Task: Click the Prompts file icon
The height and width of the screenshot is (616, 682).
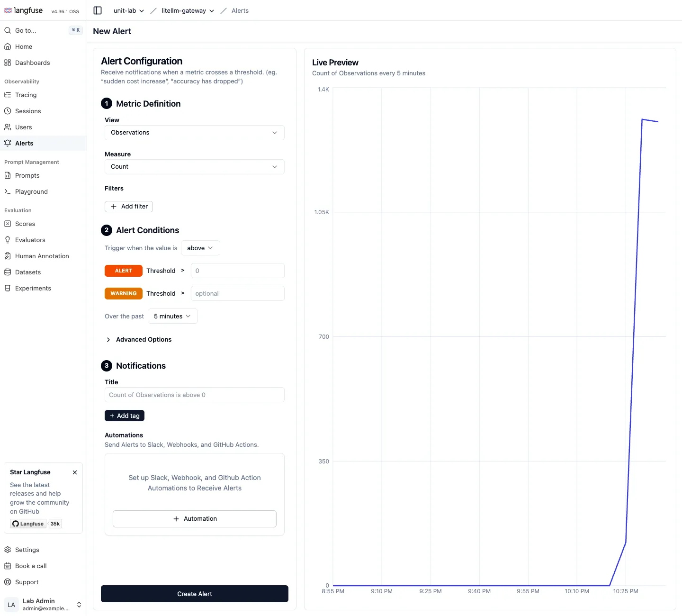Action: (x=8, y=175)
